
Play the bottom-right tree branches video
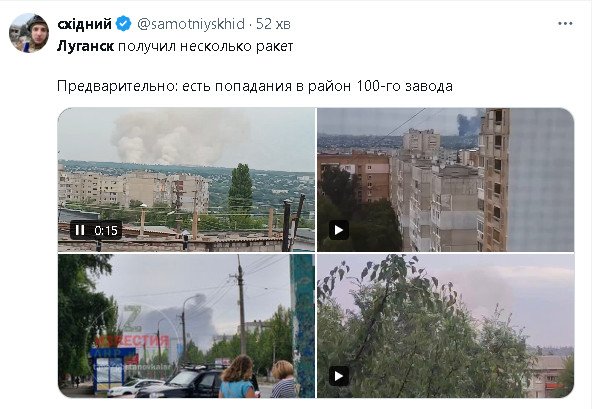click(x=339, y=376)
